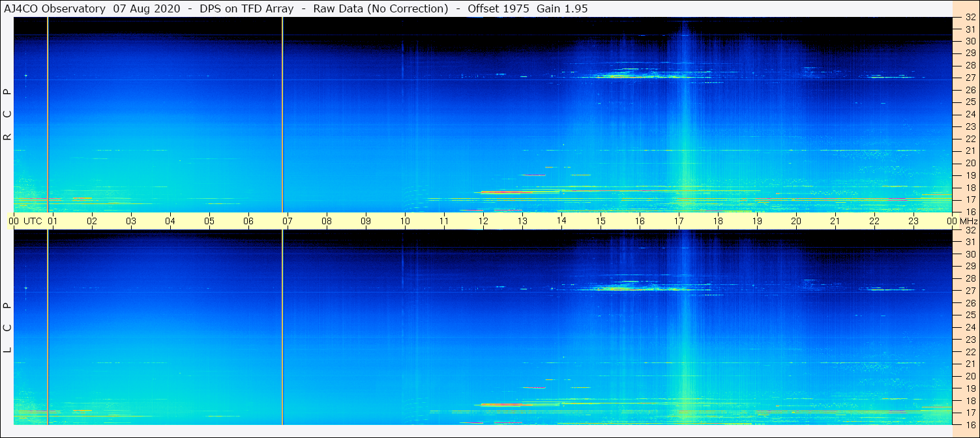980x438 pixels.
Task: Click the AJ4CO Observatory title text
Action: 55,8
